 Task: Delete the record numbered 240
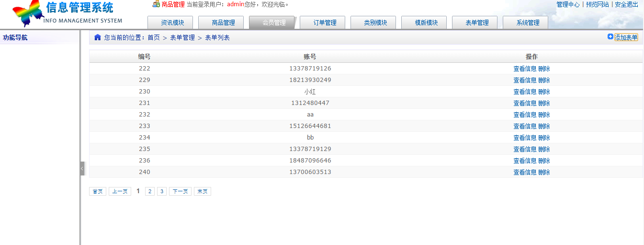[x=544, y=172]
